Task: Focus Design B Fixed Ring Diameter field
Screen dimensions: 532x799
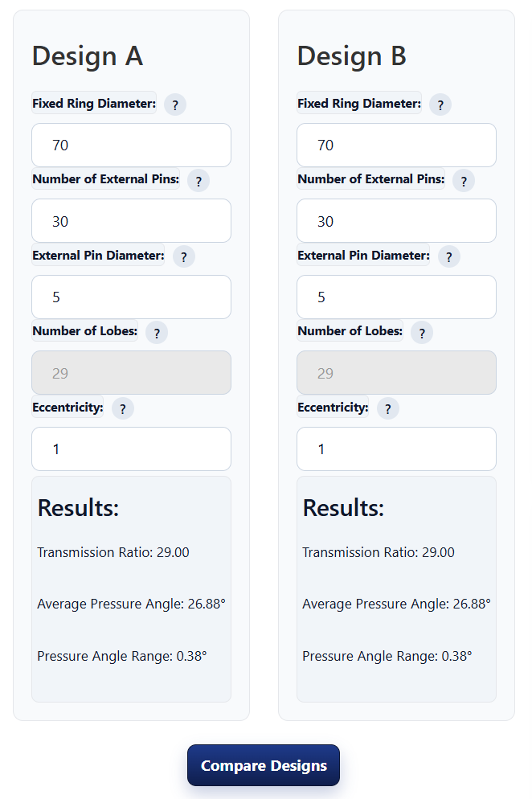Action: tap(396, 145)
